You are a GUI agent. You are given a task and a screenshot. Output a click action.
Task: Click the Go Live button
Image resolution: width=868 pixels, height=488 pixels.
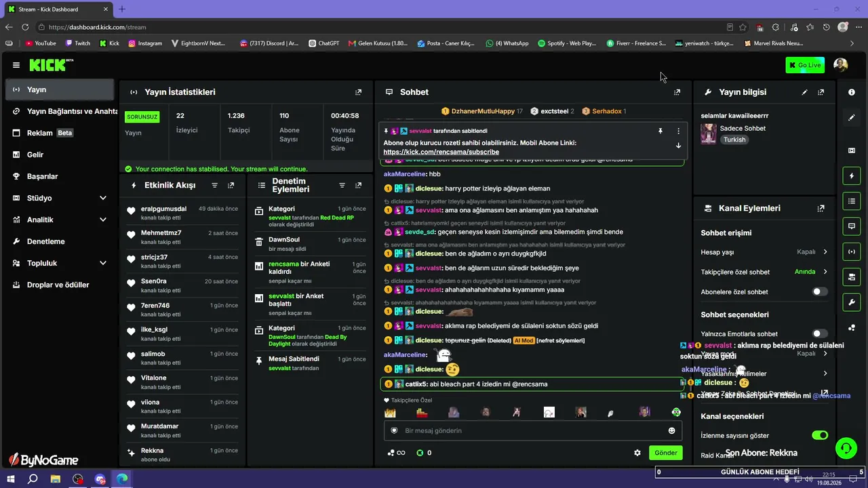pyautogui.click(x=805, y=65)
